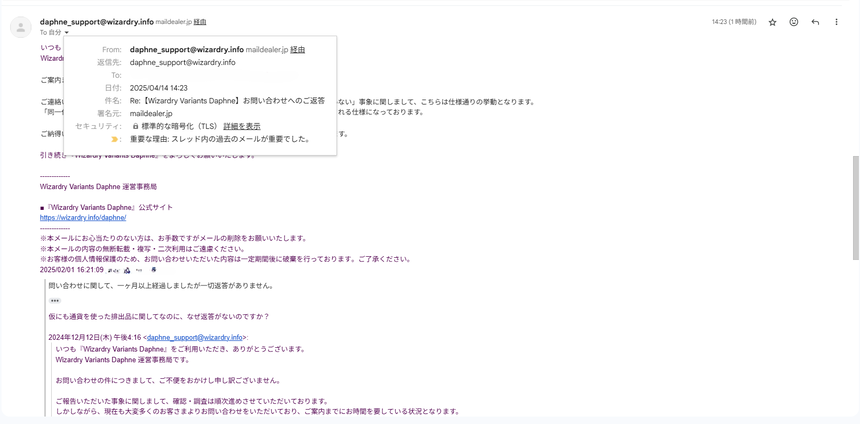Select the date 2025/04/14 14:23 in popup

coord(159,88)
